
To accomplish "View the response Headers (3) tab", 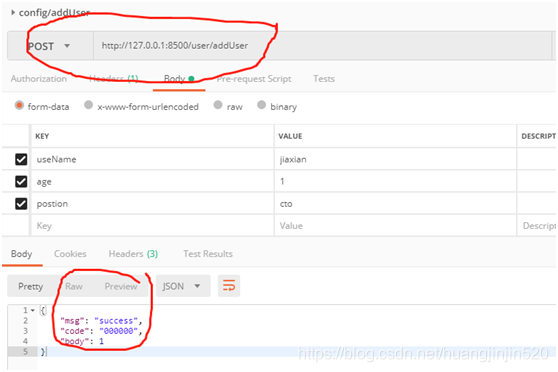I will pyautogui.click(x=133, y=254).
